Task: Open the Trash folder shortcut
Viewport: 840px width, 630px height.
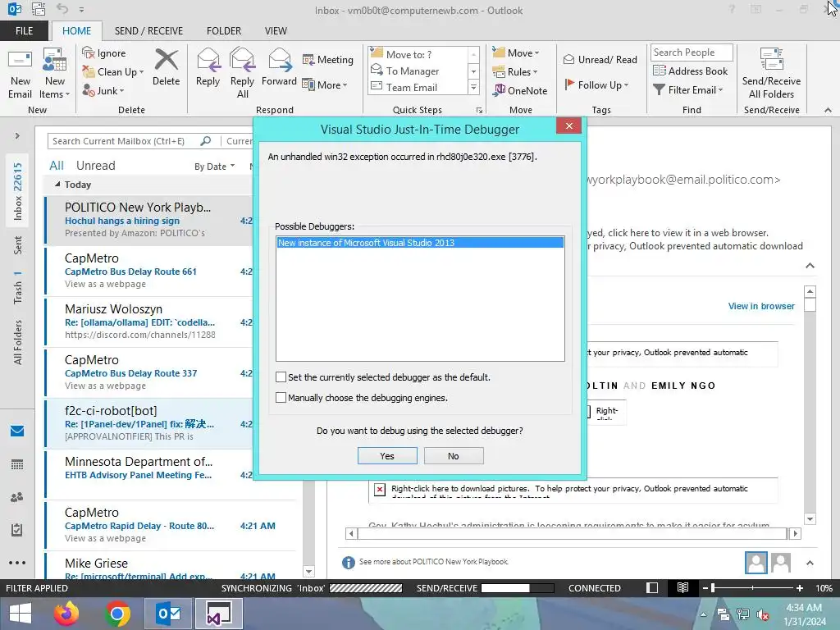Action: tap(18, 287)
